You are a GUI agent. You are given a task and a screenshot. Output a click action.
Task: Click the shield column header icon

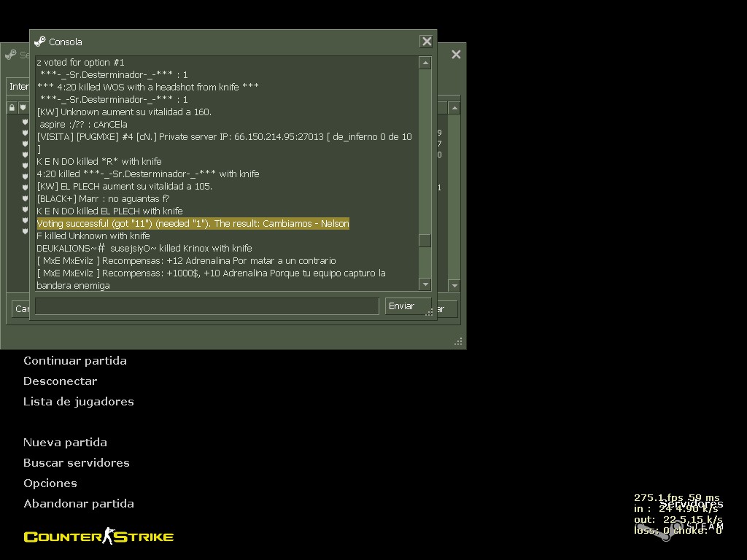tap(23, 108)
